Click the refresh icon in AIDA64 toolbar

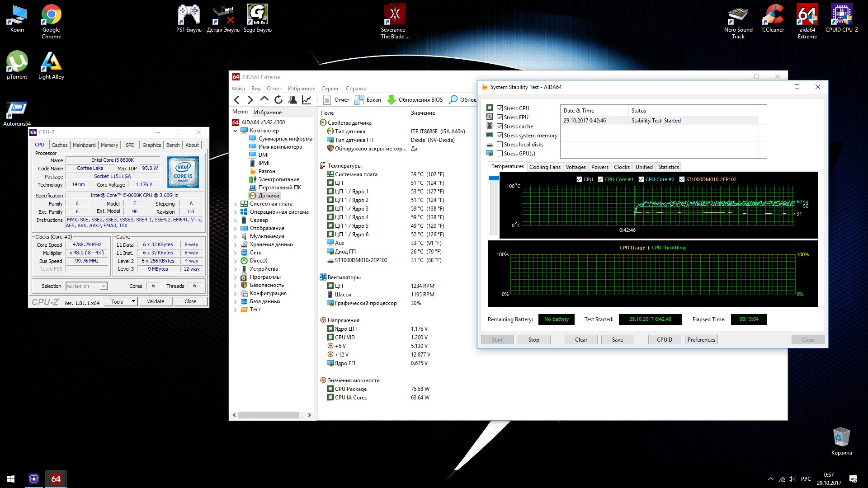pyautogui.click(x=278, y=100)
